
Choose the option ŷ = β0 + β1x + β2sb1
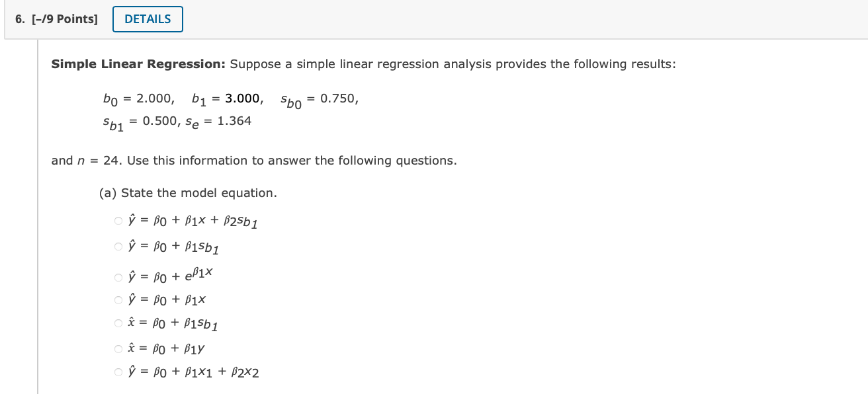pyautogui.click(x=118, y=220)
